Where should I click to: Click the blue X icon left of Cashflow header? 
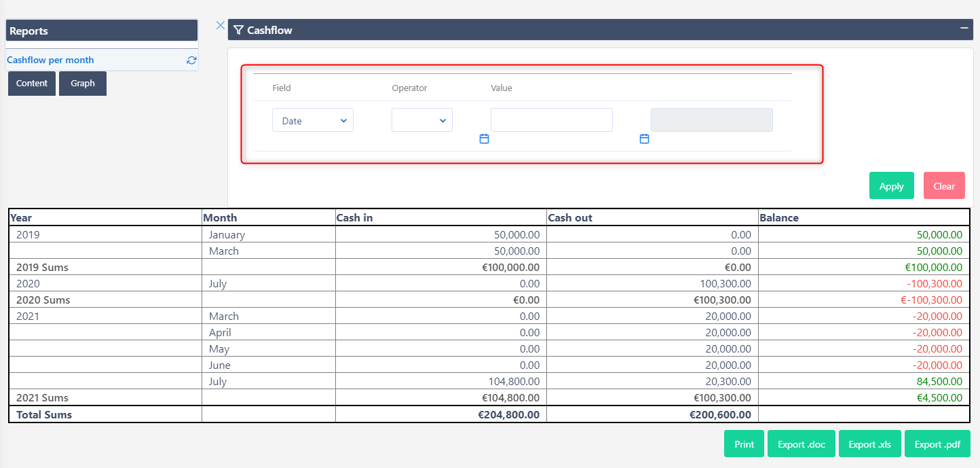pos(220,25)
